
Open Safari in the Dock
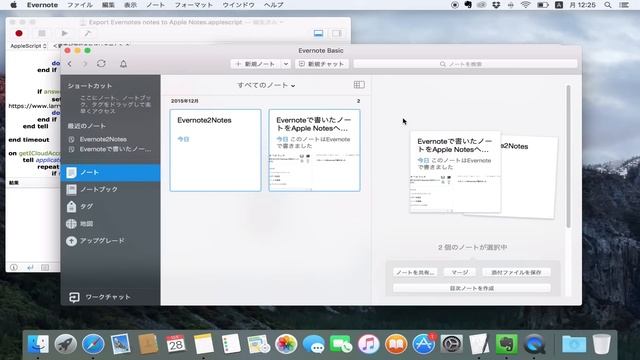click(93, 344)
